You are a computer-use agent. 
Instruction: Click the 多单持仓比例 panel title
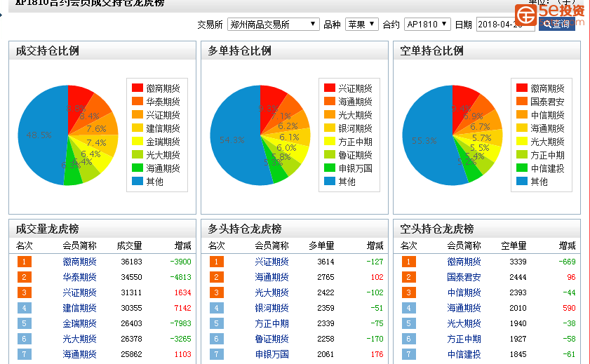(240, 50)
